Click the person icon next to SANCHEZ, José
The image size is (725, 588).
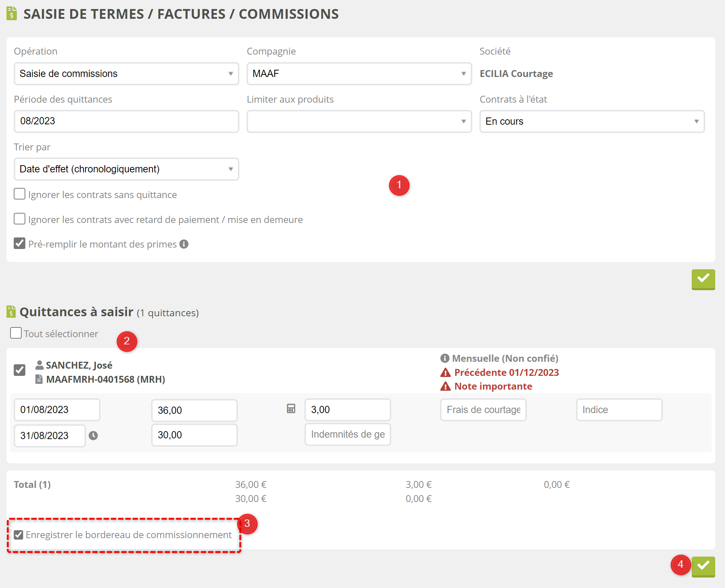pos(39,365)
